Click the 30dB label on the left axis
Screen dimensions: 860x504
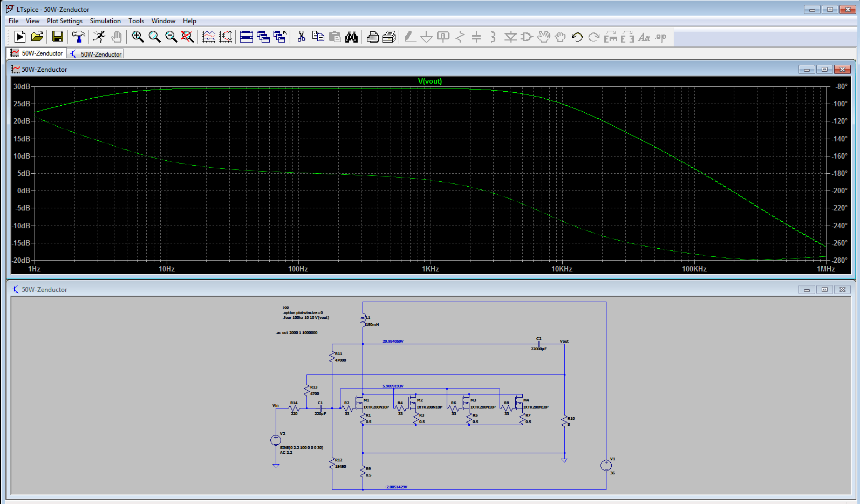coord(22,87)
